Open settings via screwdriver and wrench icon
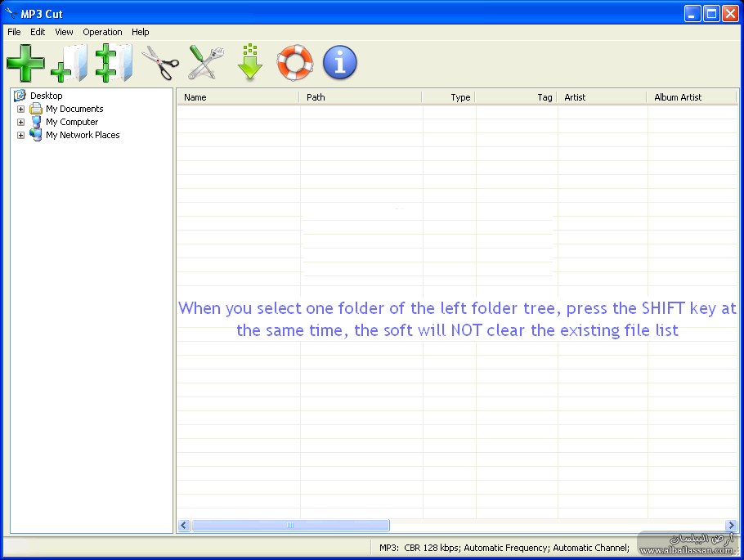 (204, 63)
